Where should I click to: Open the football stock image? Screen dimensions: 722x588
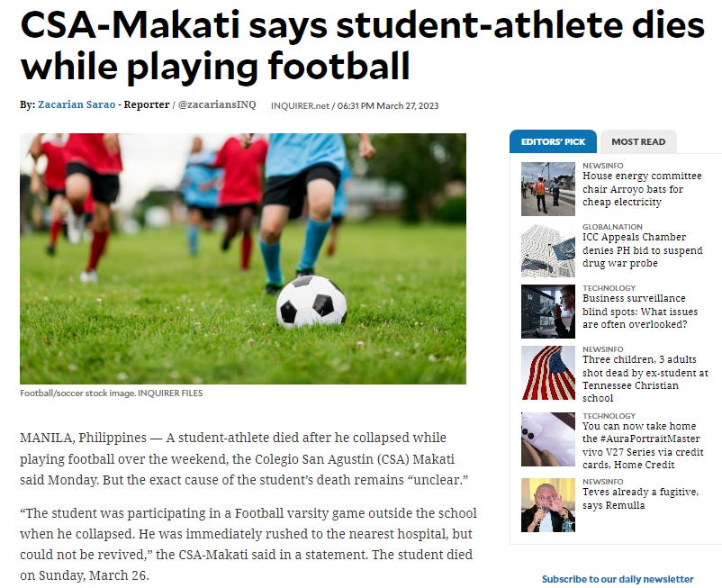pyautogui.click(x=243, y=258)
